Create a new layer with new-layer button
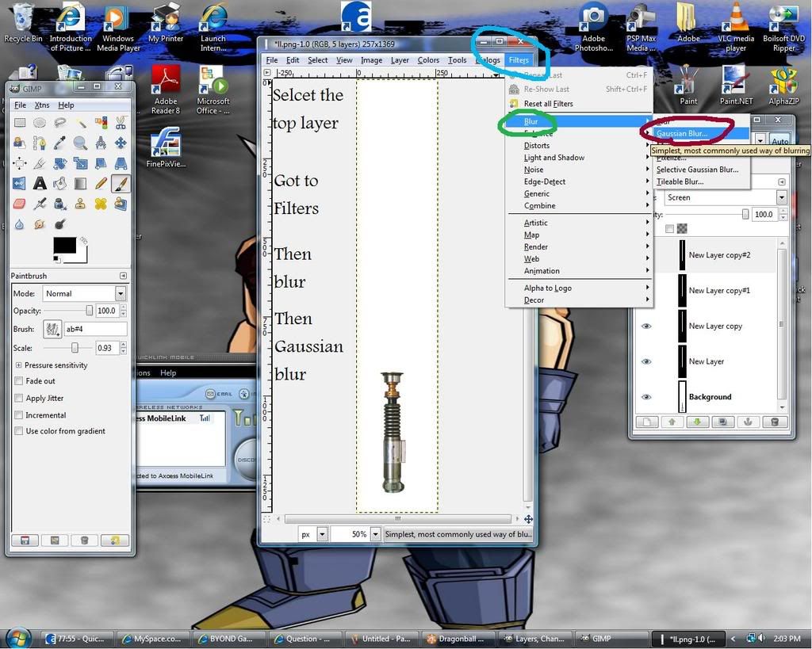 pos(647,422)
